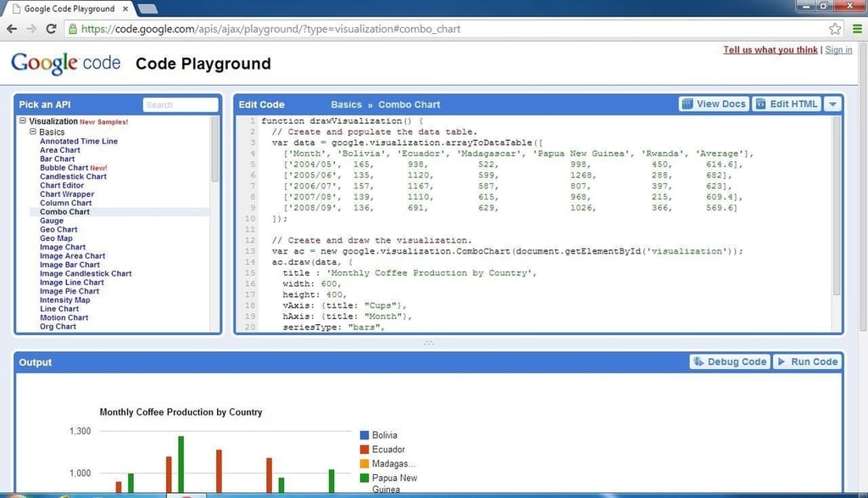Reload the page with refresh icon

51,29
